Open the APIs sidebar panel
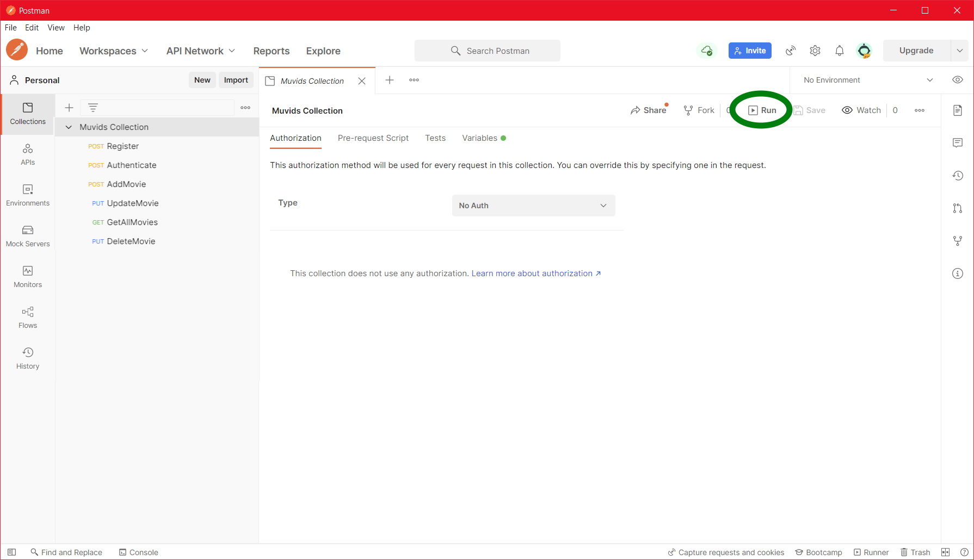This screenshot has width=974, height=560. click(x=28, y=154)
